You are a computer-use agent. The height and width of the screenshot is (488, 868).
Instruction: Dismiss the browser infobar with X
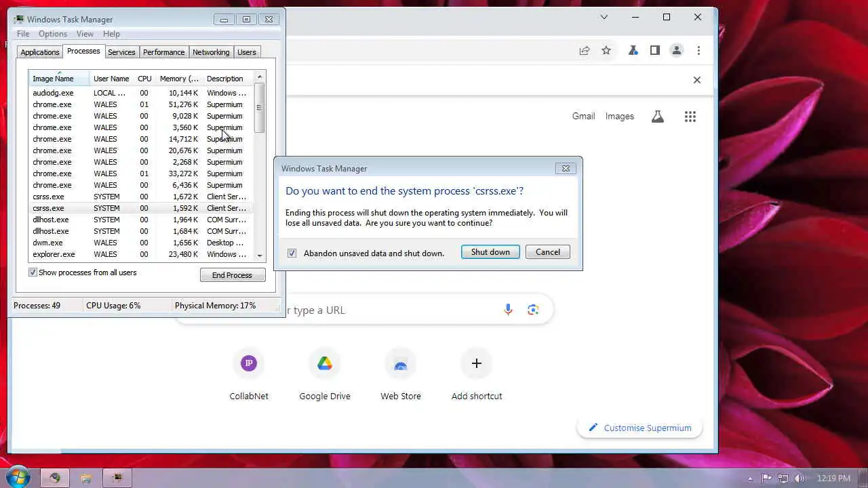click(696, 80)
